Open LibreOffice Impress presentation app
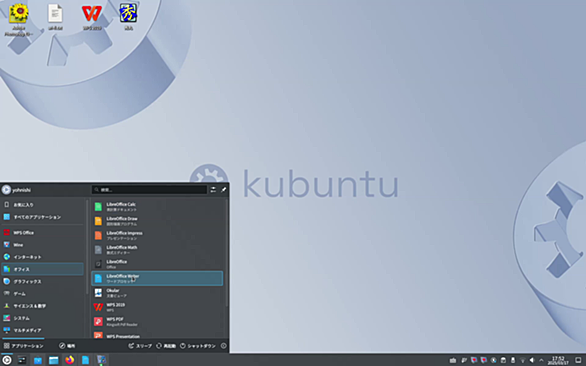This screenshot has height=366, width=586. pos(157,235)
